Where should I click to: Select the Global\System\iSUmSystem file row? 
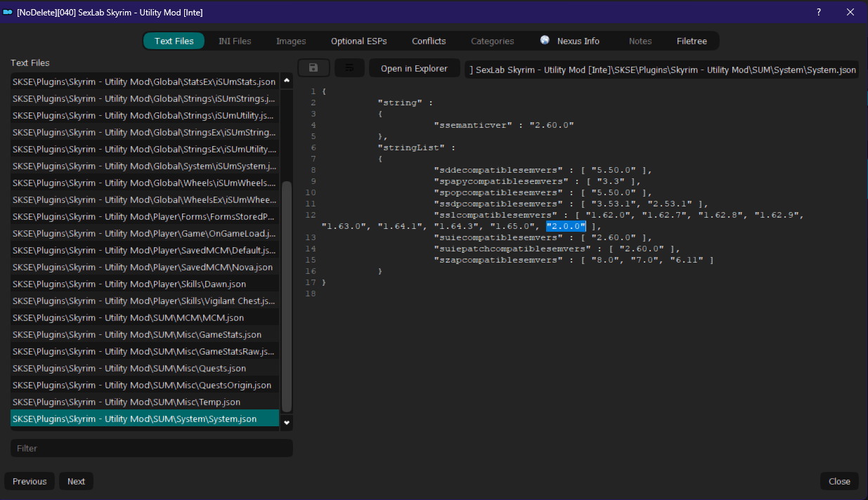point(145,166)
